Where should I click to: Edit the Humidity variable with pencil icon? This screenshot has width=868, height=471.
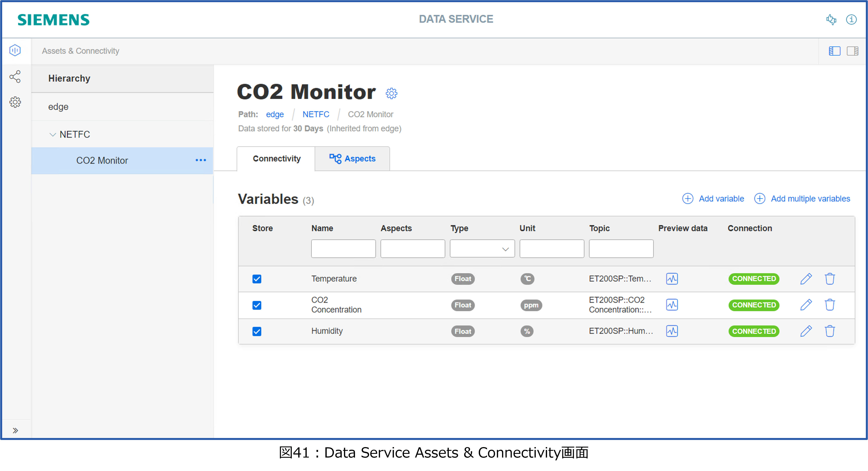[806, 331]
